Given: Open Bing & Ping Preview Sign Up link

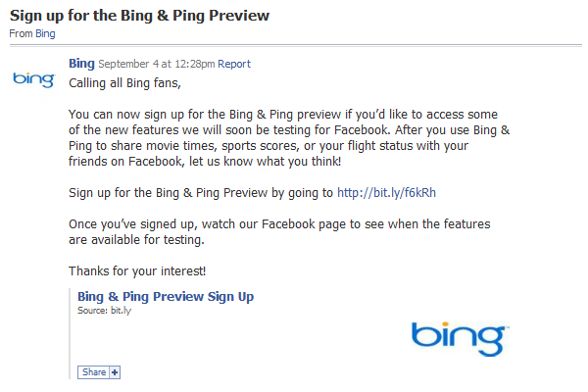Looking at the screenshot, I should pyautogui.click(x=166, y=296).
